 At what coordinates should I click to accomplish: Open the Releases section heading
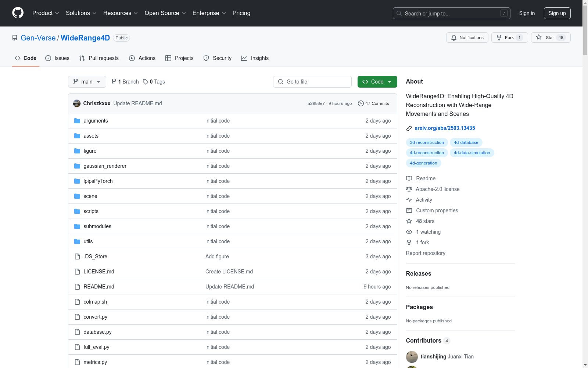pyautogui.click(x=419, y=273)
